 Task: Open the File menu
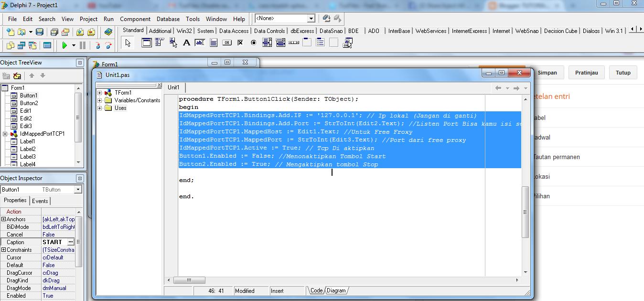pos(12,19)
